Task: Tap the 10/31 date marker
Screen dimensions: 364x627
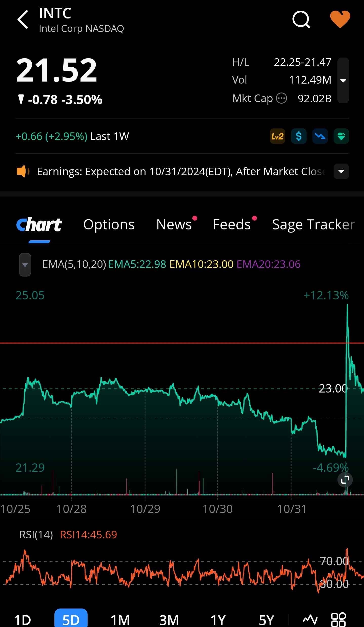Action: (292, 509)
